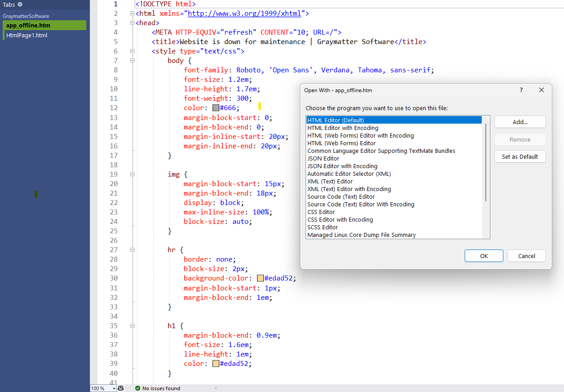
Task: Click OK in the Open With dialog
Action: [x=484, y=255]
